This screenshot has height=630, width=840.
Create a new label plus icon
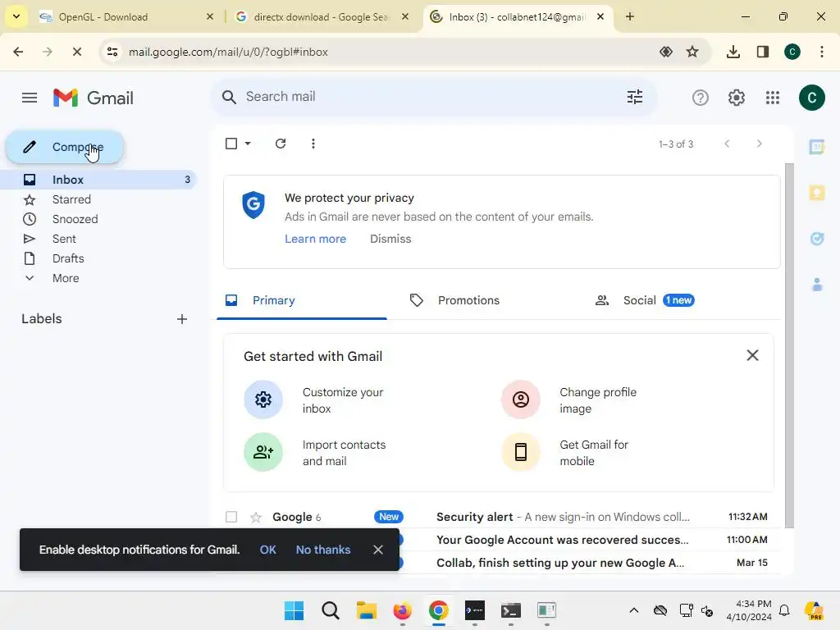click(x=182, y=319)
